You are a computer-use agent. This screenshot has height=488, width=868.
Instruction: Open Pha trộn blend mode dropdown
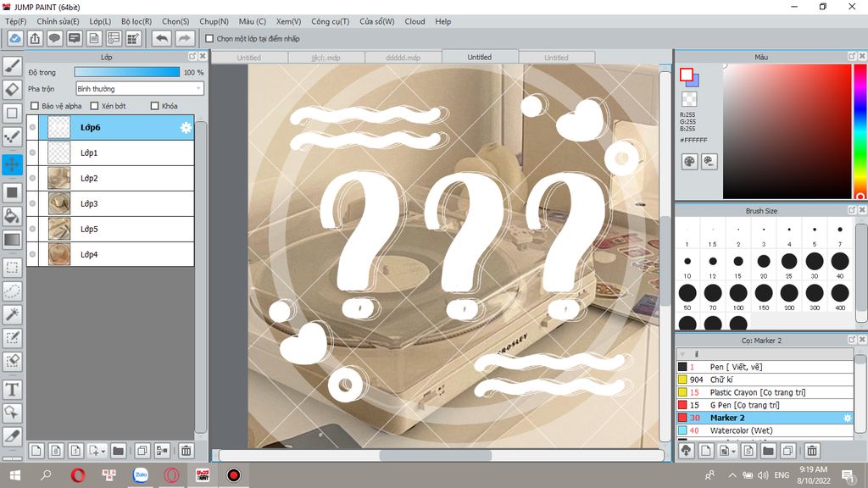tap(140, 88)
